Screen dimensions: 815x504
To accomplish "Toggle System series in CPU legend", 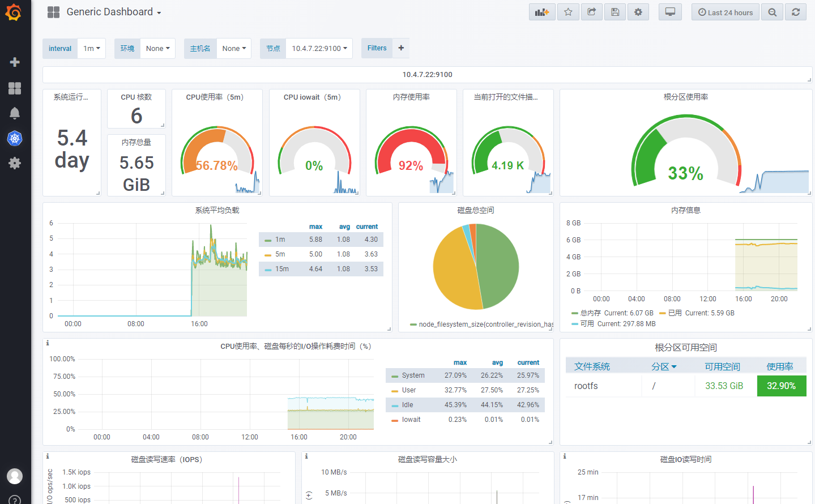I will (x=413, y=375).
